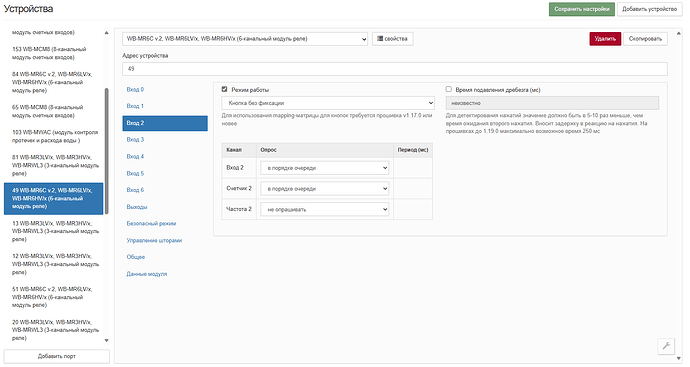
Task: Select device 84 WB-MR6C v.2 in list
Action: pyautogui.click(x=54, y=82)
